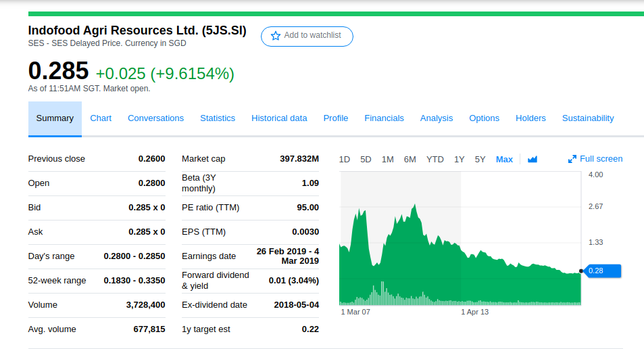Click the 1 Apr 13 date label

[x=475, y=312]
